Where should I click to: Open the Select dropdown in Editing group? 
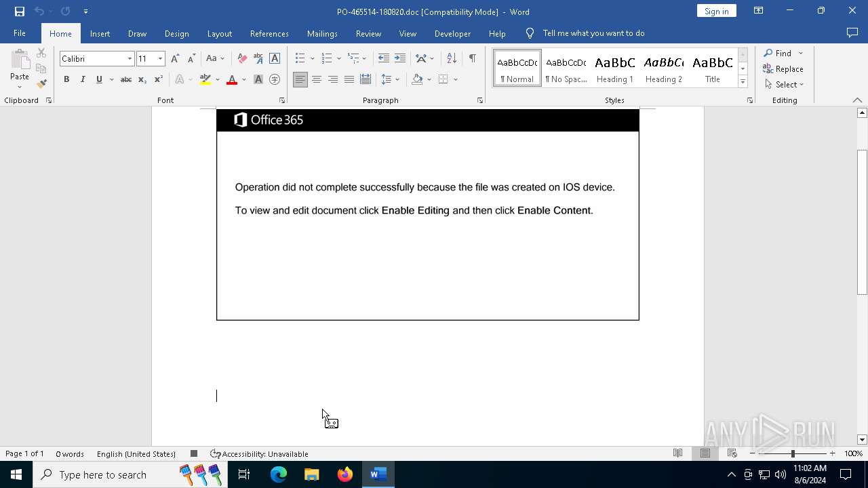(785, 85)
